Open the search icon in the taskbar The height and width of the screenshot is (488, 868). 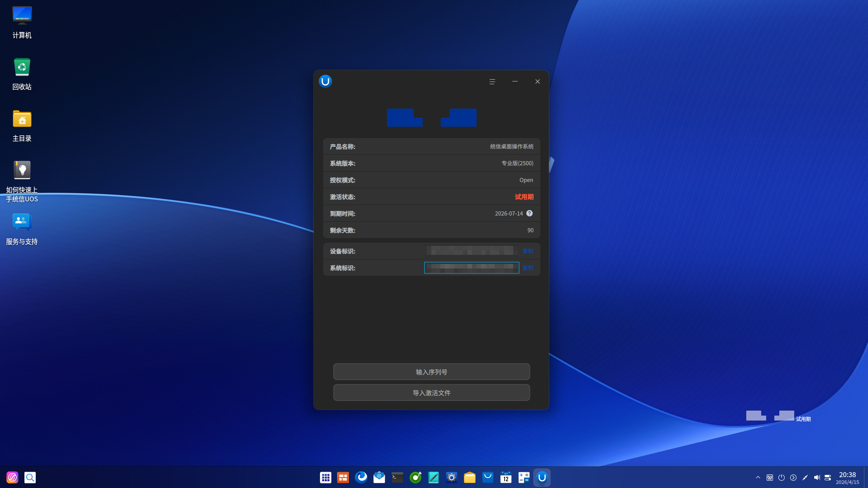(x=30, y=477)
